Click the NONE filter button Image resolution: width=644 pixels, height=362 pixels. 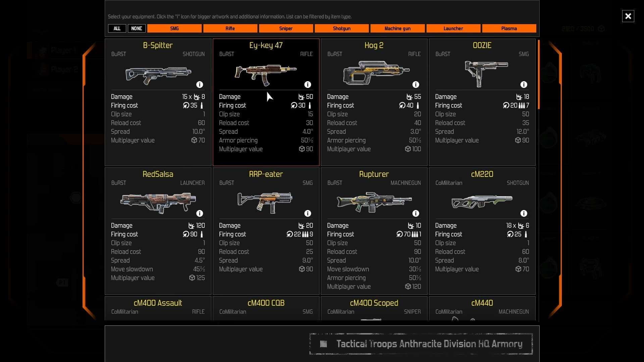coord(137,29)
